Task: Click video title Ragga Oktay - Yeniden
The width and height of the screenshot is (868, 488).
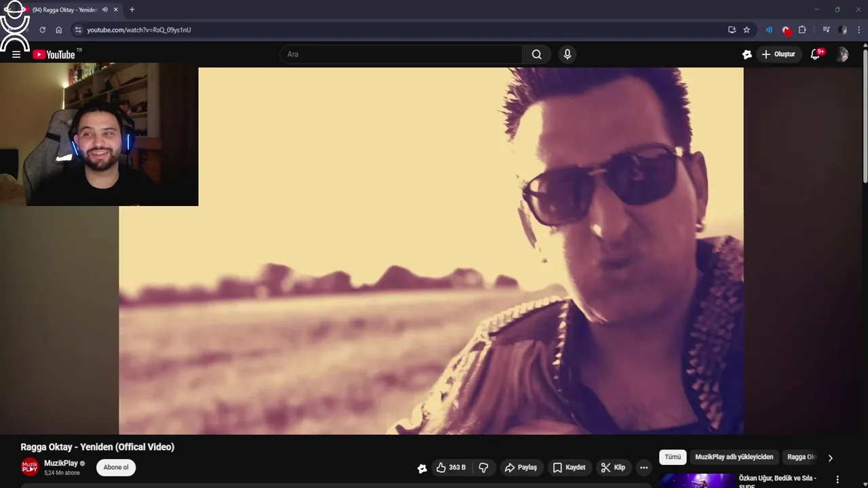Action: point(98,447)
